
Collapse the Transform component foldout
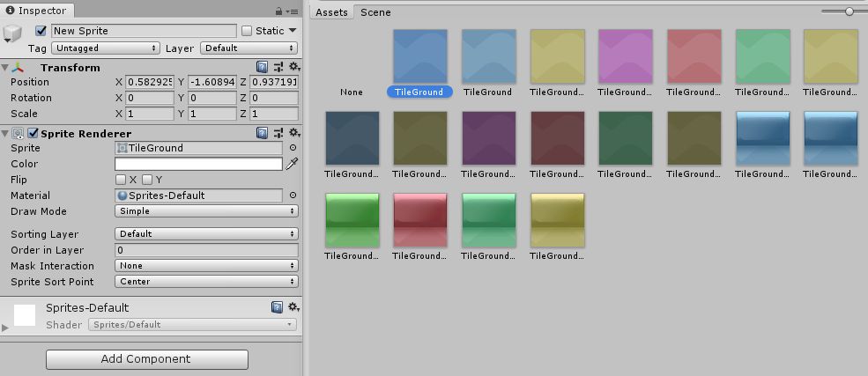(x=5, y=68)
